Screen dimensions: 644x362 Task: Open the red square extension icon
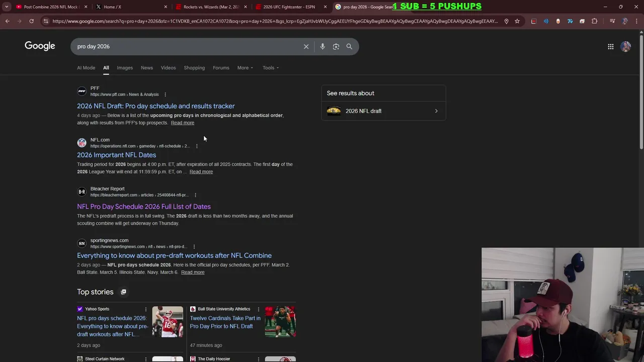pos(534,21)
